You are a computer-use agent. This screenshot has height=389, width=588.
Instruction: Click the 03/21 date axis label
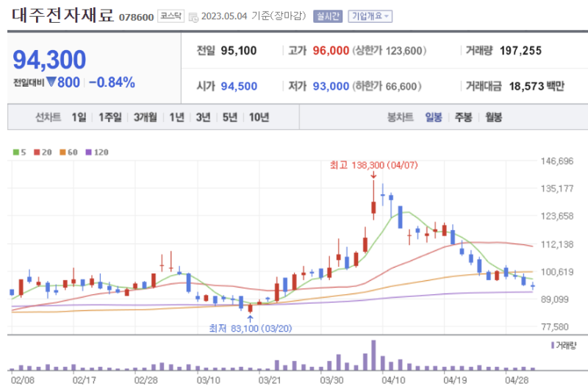click(x=270, y=380)
